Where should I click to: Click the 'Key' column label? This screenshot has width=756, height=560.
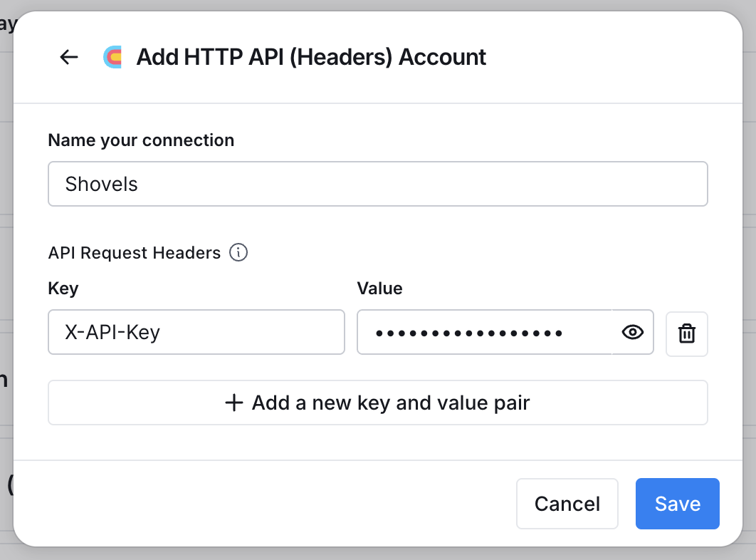tap(63, 289)
